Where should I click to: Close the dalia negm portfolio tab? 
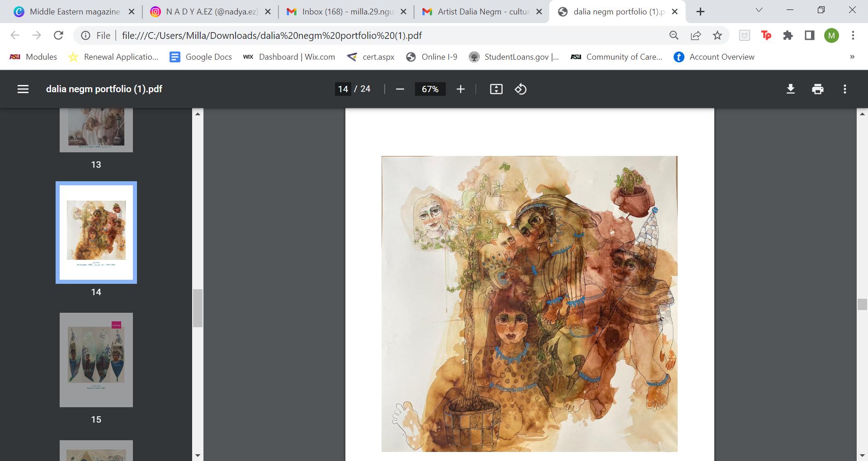(675, 12)
